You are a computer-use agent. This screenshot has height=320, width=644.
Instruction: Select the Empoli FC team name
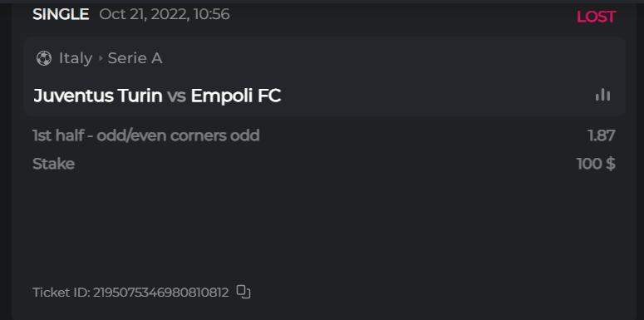pyautogui.click(x=236, y=96)
